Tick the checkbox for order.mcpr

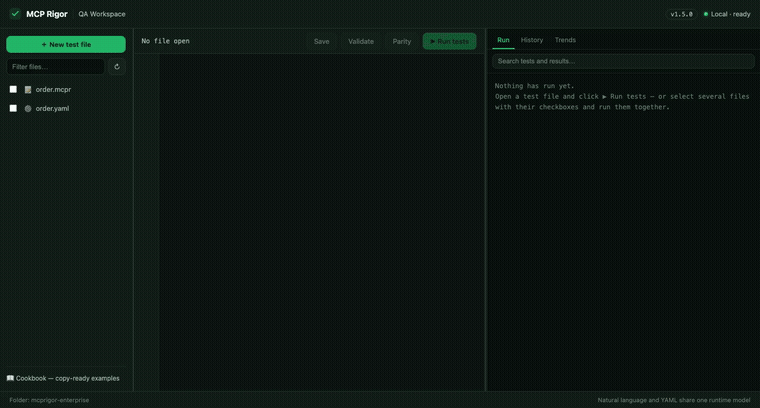[x=13, y=89]
